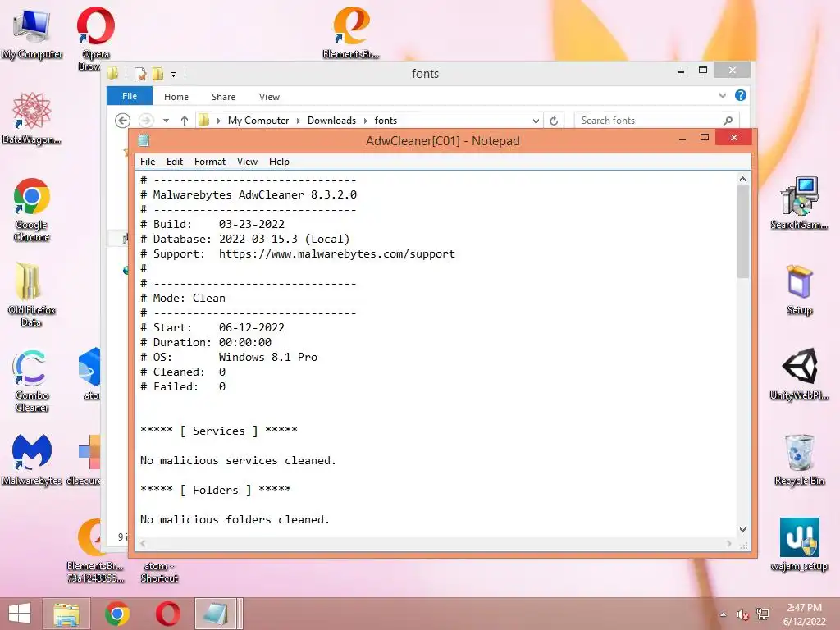Viewport: 840px width, 630px height.
Task: Open address bar history dropdown
Action: 536,121
